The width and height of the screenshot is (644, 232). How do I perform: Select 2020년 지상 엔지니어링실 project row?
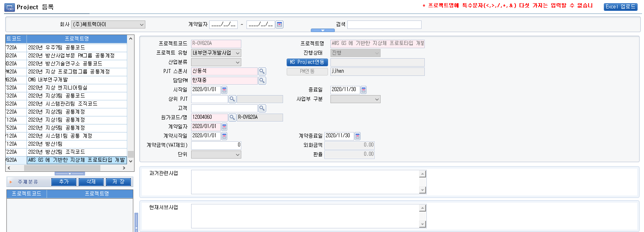click(76, 88)
